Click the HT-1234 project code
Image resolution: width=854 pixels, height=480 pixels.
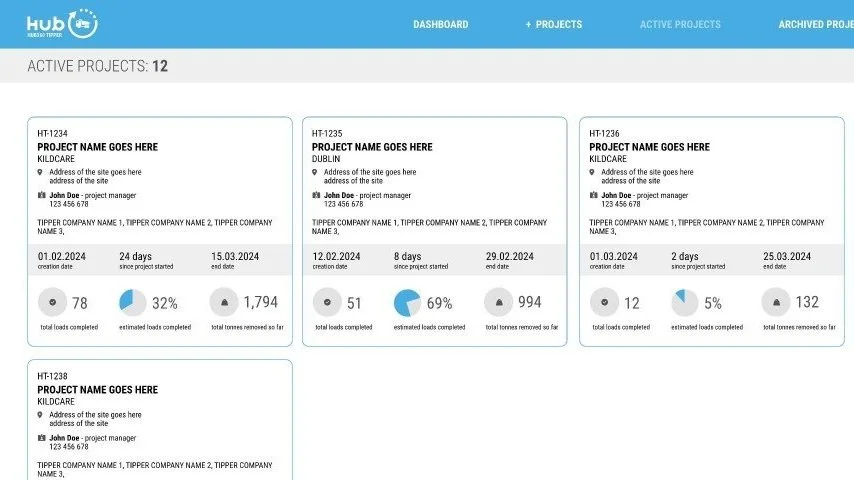tap(52, 133)
